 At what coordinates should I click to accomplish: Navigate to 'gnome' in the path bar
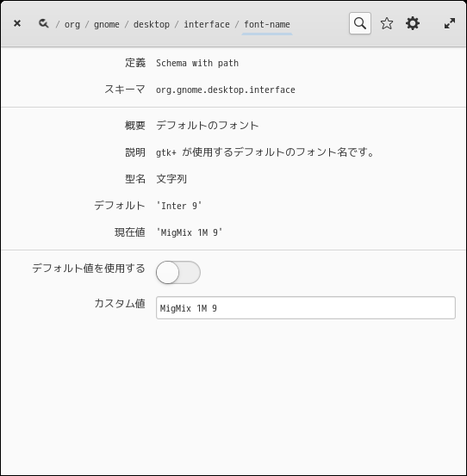(106, 24)
